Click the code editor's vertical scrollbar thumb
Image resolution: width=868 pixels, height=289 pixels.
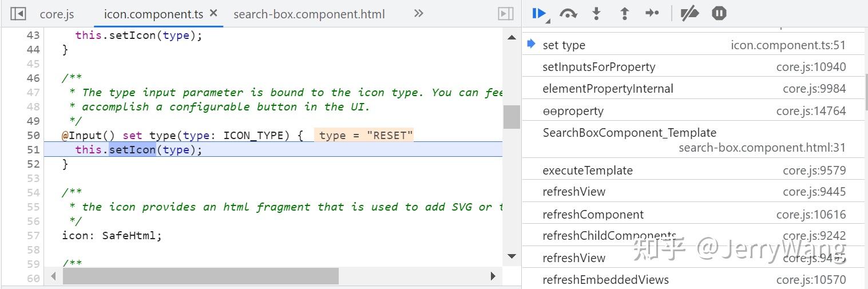click(511, 117)
